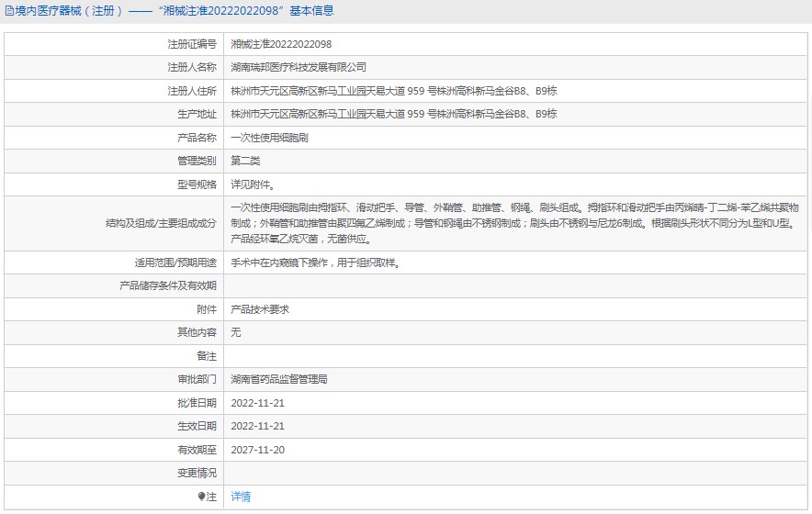812x514 pixels.
Task: Click 详见附件。 in the 型号规格 row
Action: tap(252, 184)
